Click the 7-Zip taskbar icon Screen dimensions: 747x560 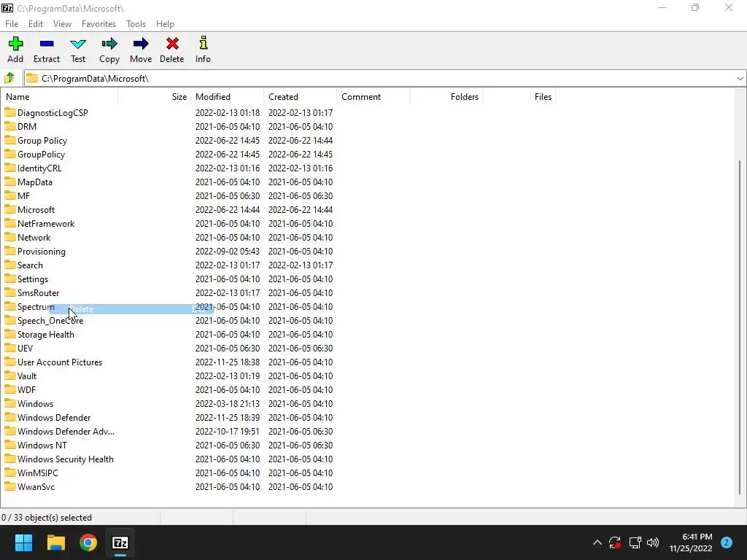[120, 542]
